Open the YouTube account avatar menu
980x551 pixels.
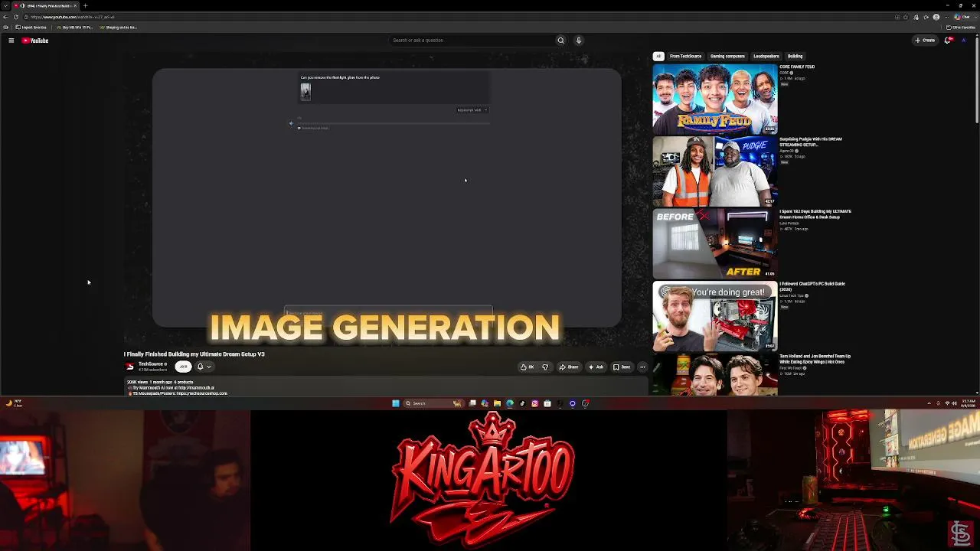964,41
